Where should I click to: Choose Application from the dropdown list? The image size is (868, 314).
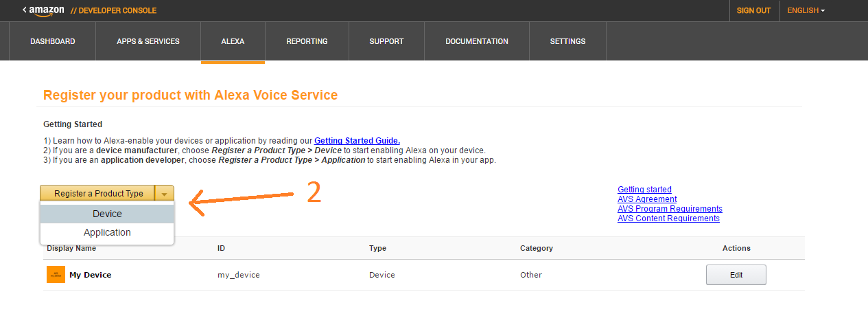click(107, 232)
